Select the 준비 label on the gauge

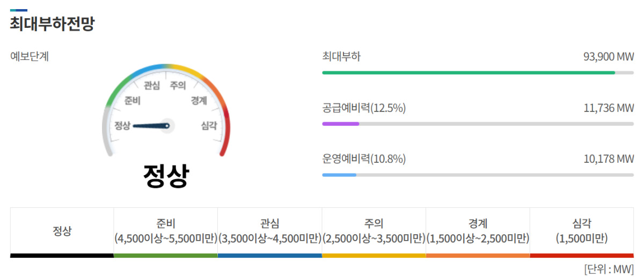coord(133,101)
